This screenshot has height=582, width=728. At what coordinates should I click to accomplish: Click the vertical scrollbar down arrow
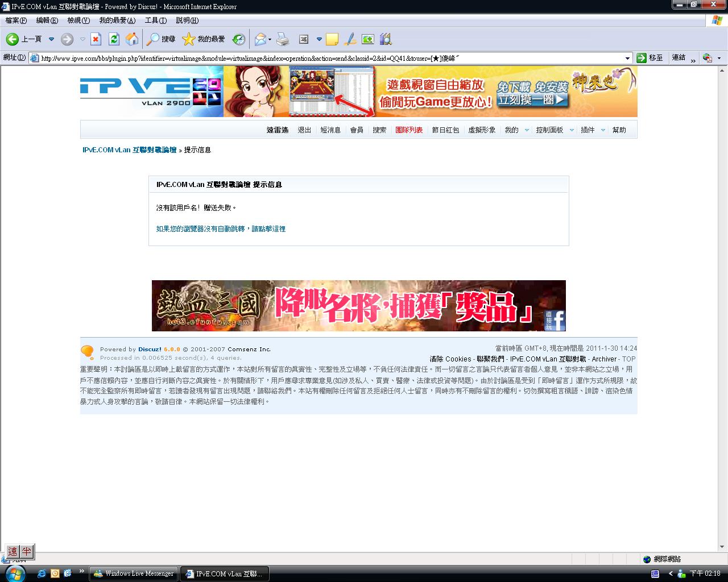[723, 547]
